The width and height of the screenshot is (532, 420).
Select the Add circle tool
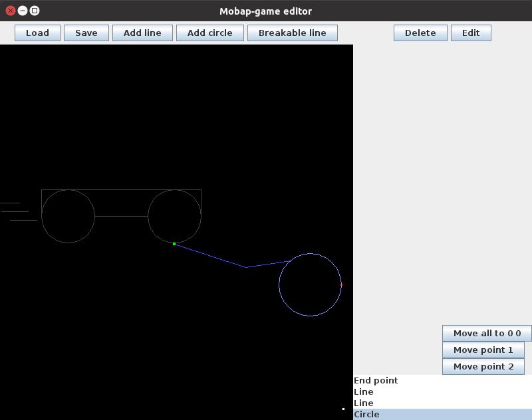coord(209,33)
